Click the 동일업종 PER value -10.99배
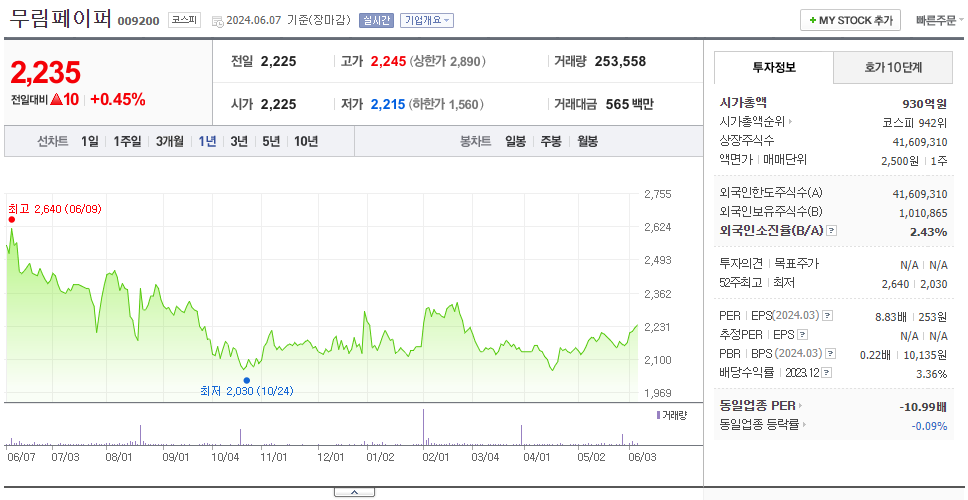This screenshot has width=968, height=500. (x=924, y=407)
